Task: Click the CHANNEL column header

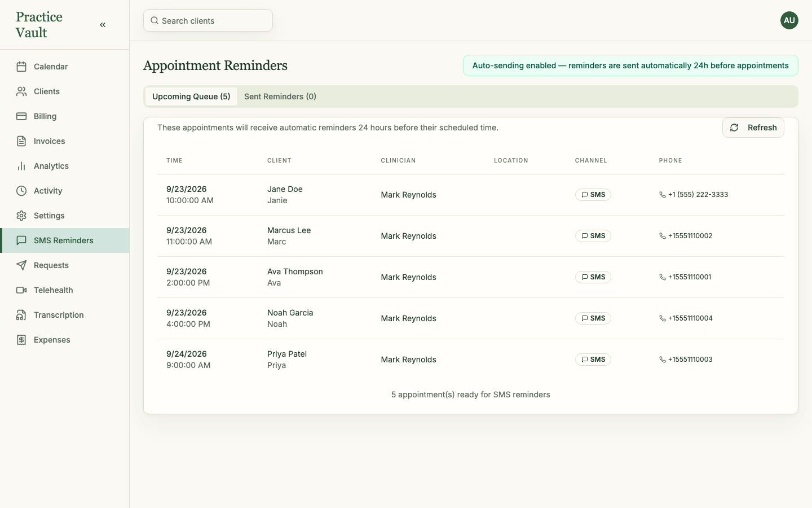Action: point(591,160)
